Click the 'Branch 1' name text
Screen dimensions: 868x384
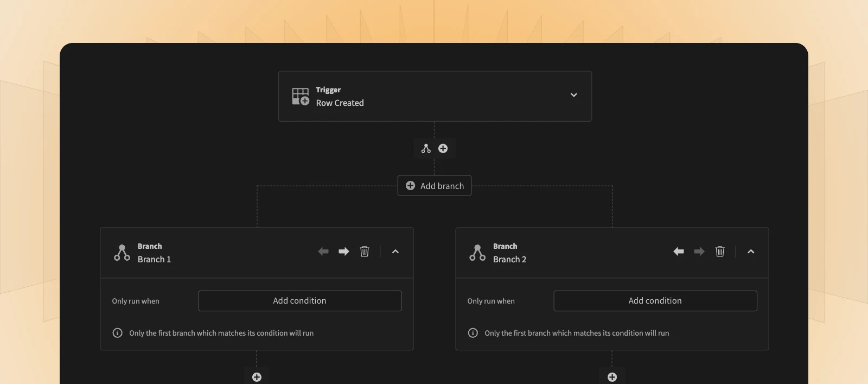(154, 259)
